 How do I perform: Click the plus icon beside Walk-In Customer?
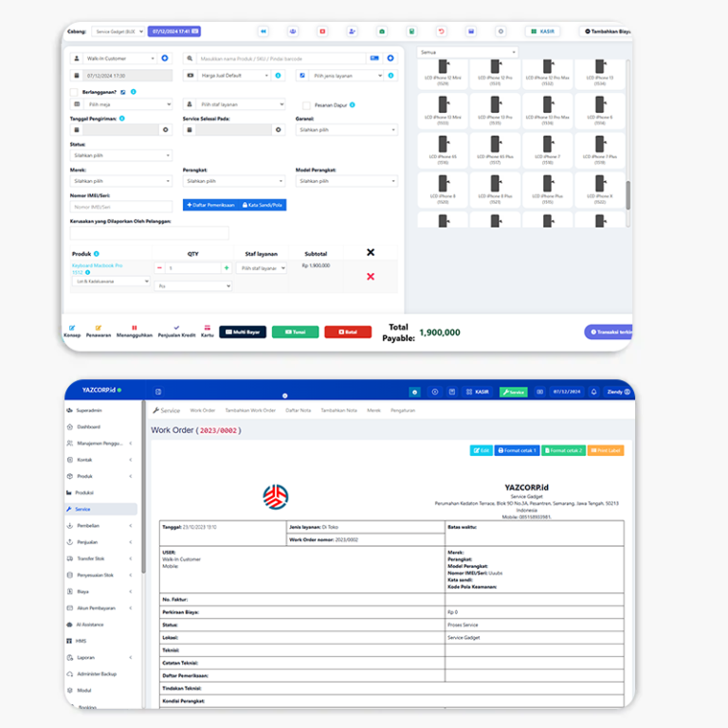point(165,58)
